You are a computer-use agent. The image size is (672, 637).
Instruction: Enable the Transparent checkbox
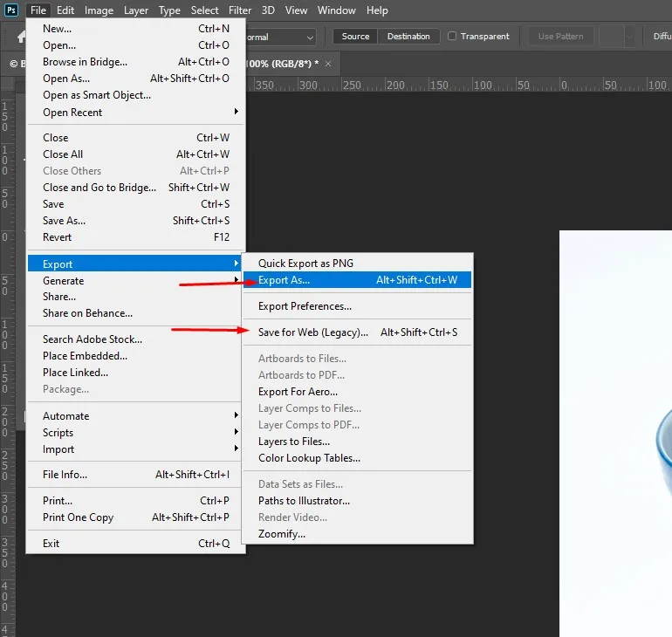(x=452, y=37)
